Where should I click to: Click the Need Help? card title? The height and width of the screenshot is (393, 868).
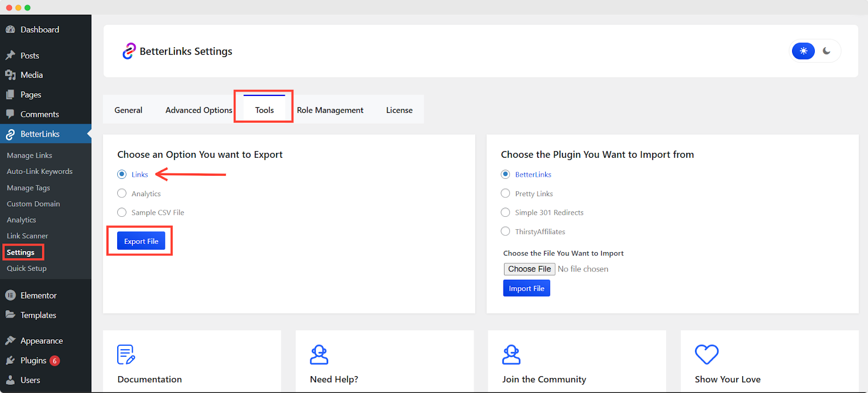coord(334,379)
